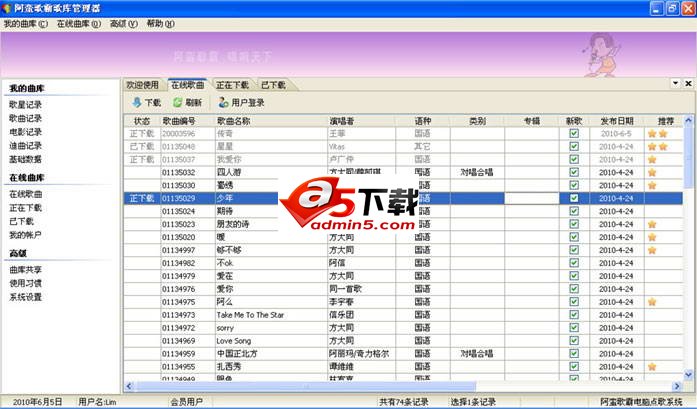Image resolution: width=697 pixels, height=409 pixels.
Task: Sort by the 状态 column header
Action: click(x=142, y=121)
